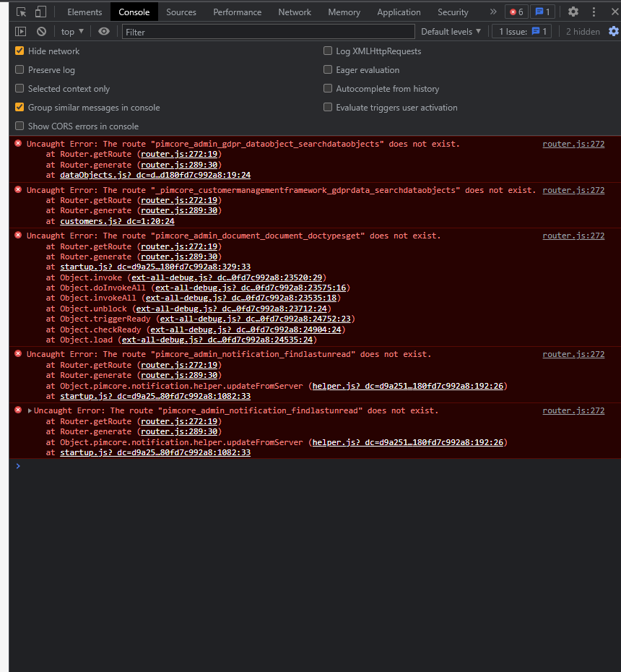Open the Application panel tab
The width and height of the screenshot is (621, 672).
(x=399, y=12)
